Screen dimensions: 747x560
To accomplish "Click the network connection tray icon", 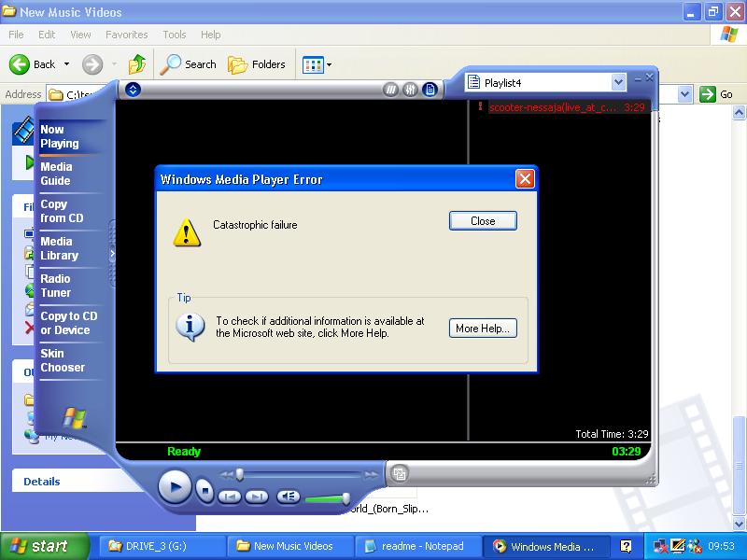I will tap(659, 546).
